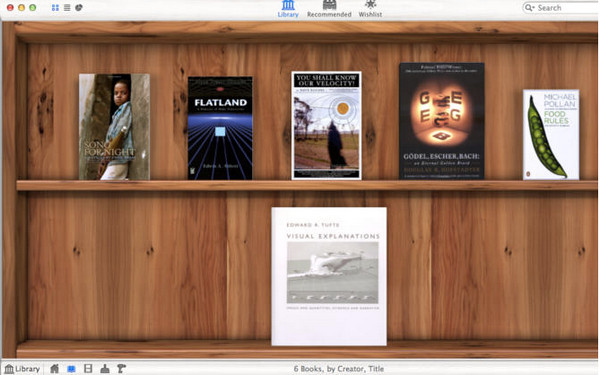Filter by movies film icon

click(x=88, y=368)
